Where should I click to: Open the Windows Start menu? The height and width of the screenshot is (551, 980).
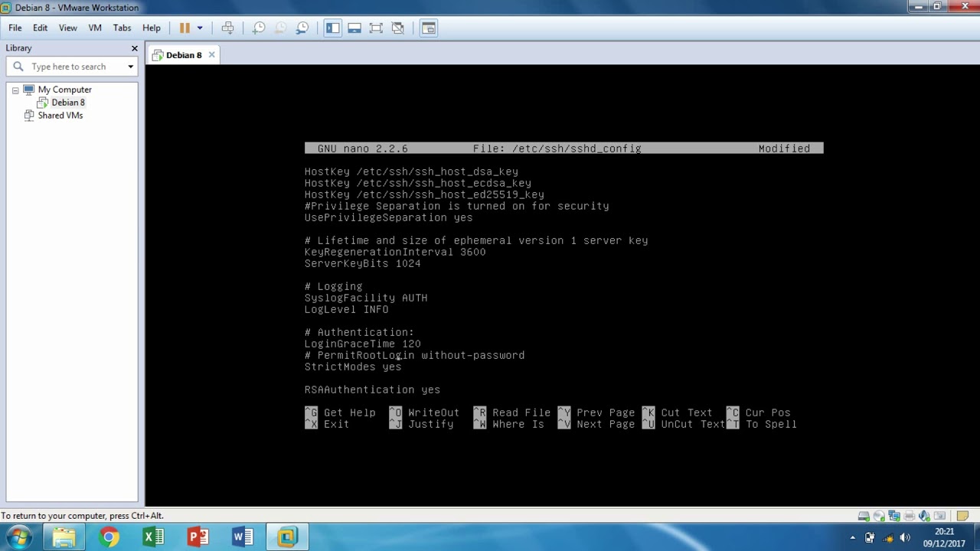19,537
